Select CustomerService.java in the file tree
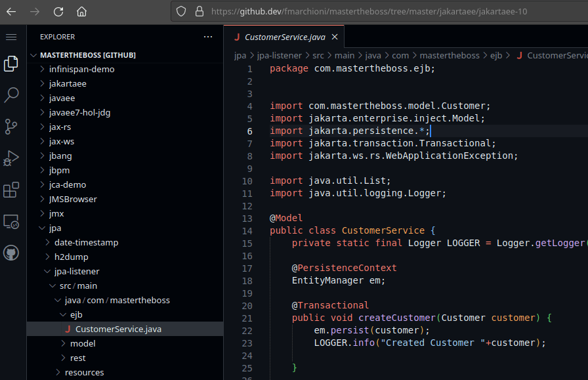Viewport: 588px width, 380px height. (x=125, y=329)
